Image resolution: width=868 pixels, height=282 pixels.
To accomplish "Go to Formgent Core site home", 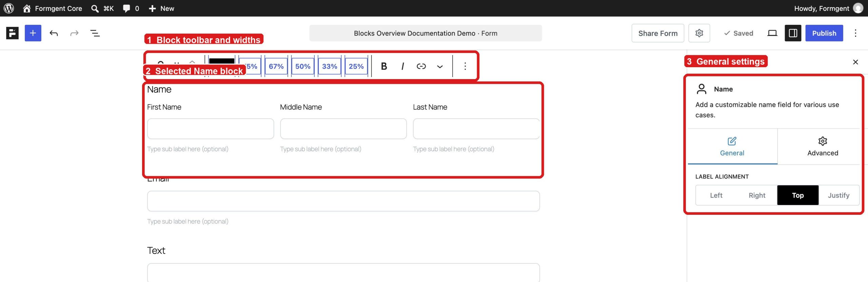I will 53,8.
